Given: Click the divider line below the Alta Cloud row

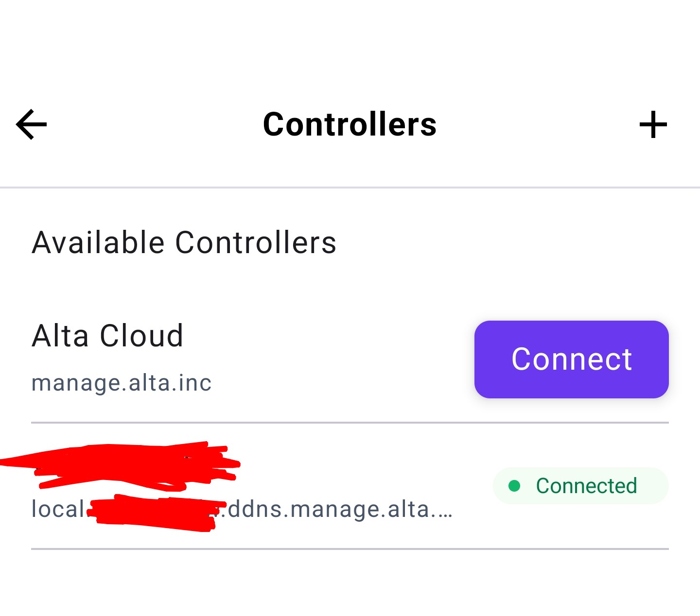Looking at the screenshot, I should click(x=350, y=423).
